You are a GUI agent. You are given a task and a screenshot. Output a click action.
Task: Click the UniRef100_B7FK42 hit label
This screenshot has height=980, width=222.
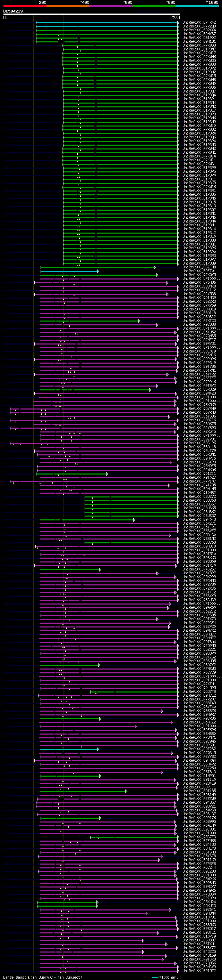[199, 23]
